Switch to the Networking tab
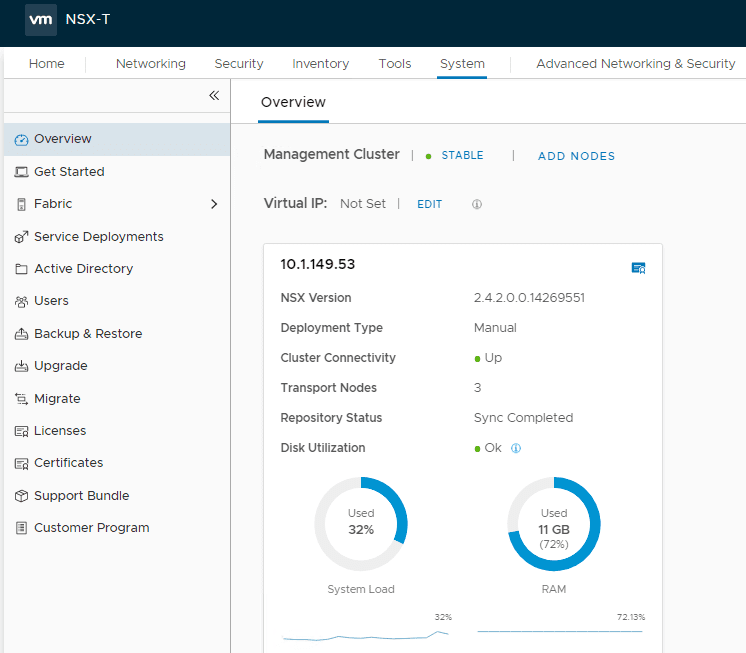This screenshot has height=653, width=746. [151, 64]
